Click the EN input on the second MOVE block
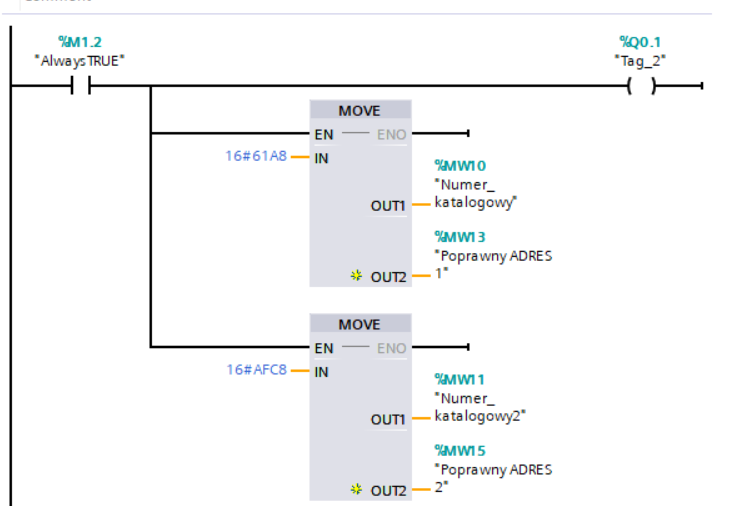The image size is (742, 506). point(324,348)
